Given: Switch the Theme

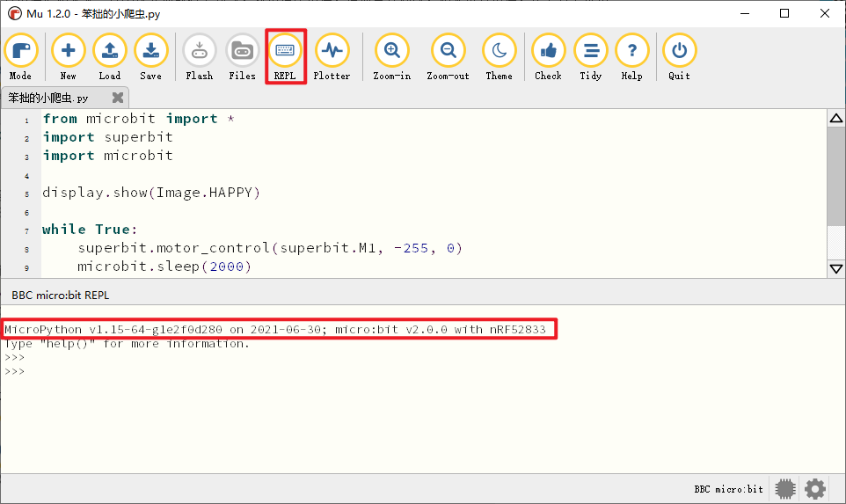Looking at the screenshot, I should [500, 57].
